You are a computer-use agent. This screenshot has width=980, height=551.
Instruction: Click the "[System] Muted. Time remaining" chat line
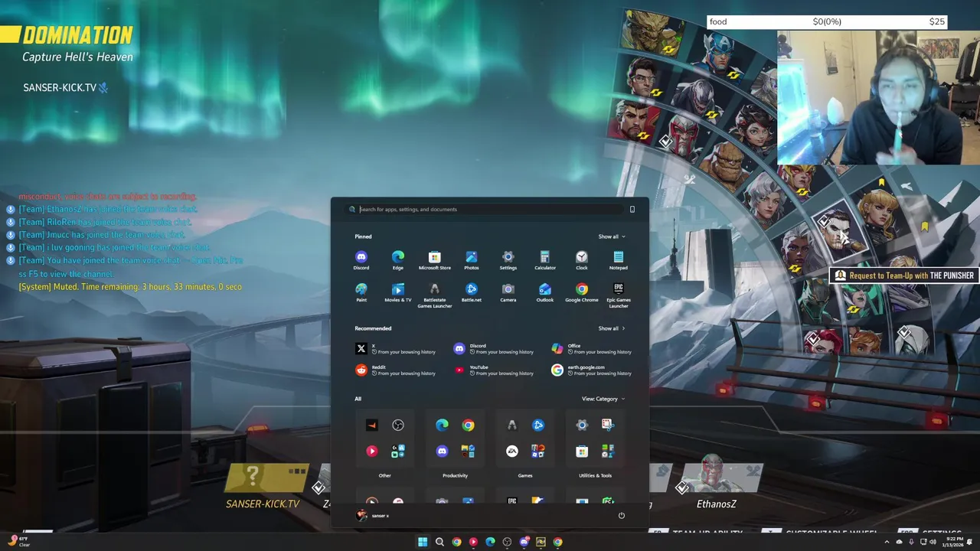(x=130, y=287)
